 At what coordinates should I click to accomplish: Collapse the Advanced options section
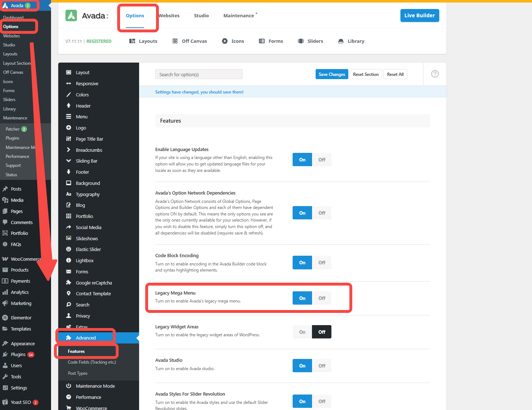(86, 337)
